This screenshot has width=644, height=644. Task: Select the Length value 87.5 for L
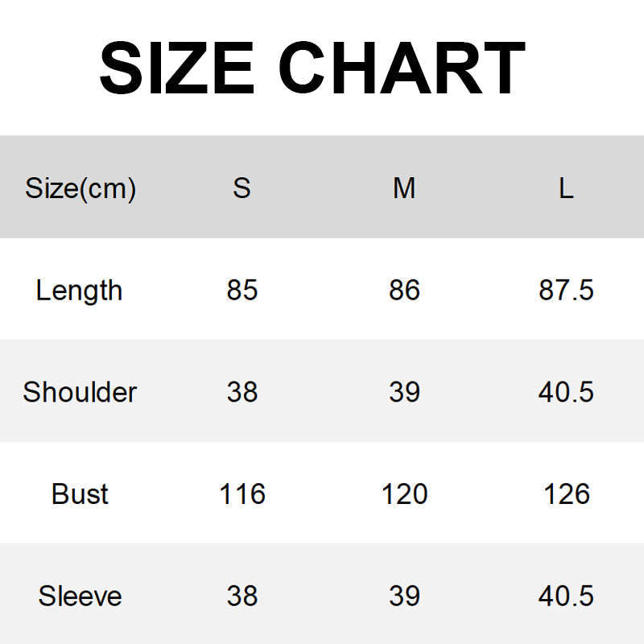pyautogui.click(x=566, y=290)
